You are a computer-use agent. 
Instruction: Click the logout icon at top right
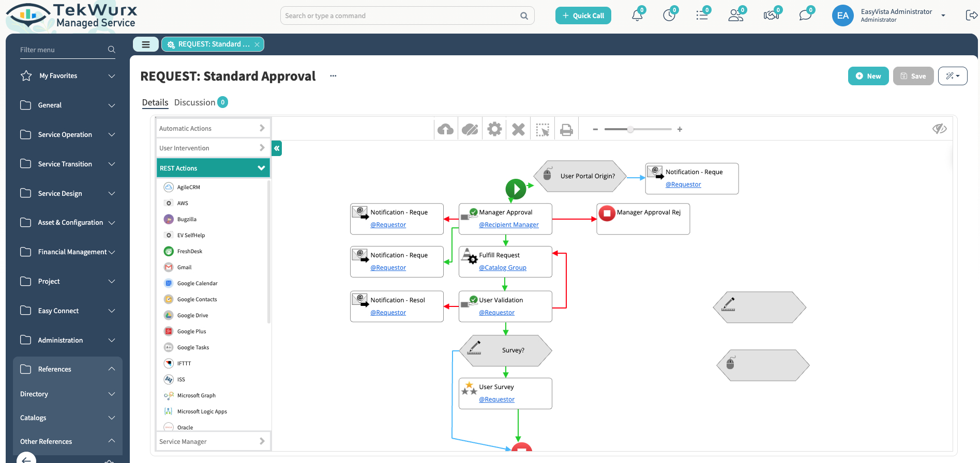tap(971, 16)
